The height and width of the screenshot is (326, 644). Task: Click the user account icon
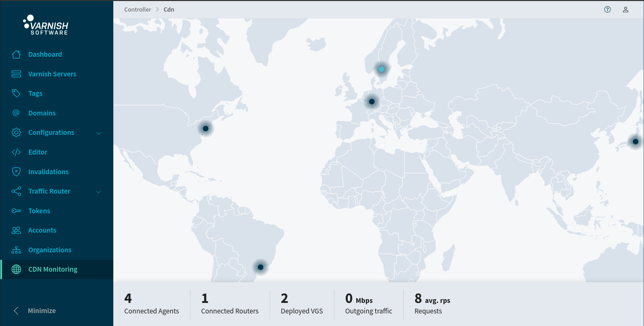[625, 9]
